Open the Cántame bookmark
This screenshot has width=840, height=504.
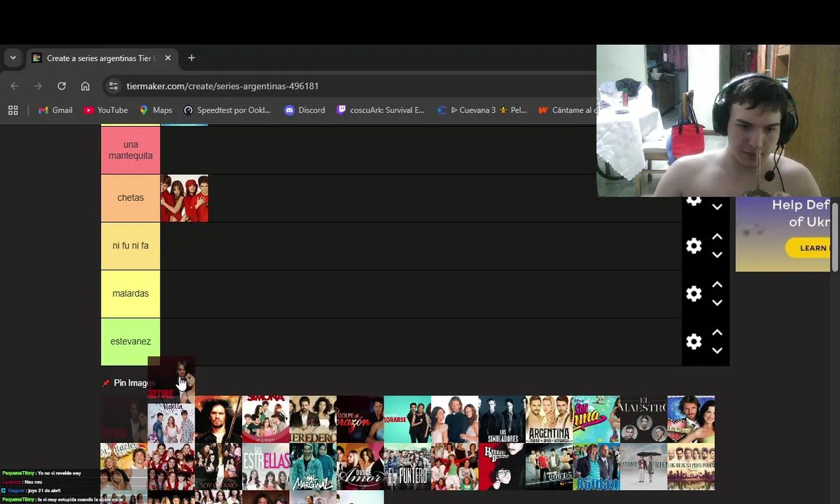(567, 110)
